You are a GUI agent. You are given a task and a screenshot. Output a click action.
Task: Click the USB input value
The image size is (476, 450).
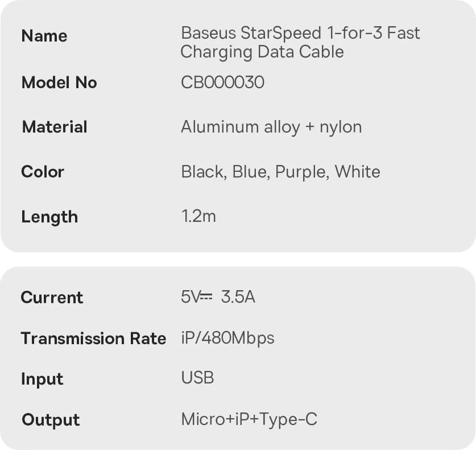pyautogui.click(x=197, y=378)
